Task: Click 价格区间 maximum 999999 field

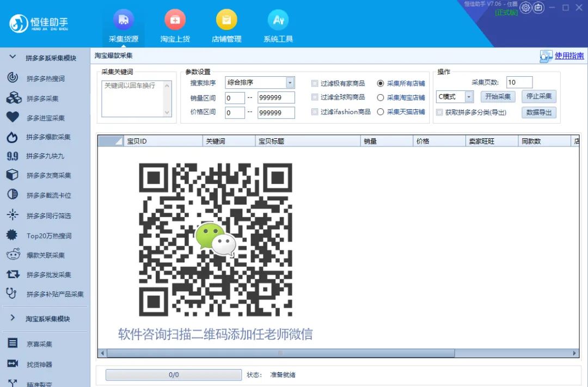Action: click(x=276, y=113)
